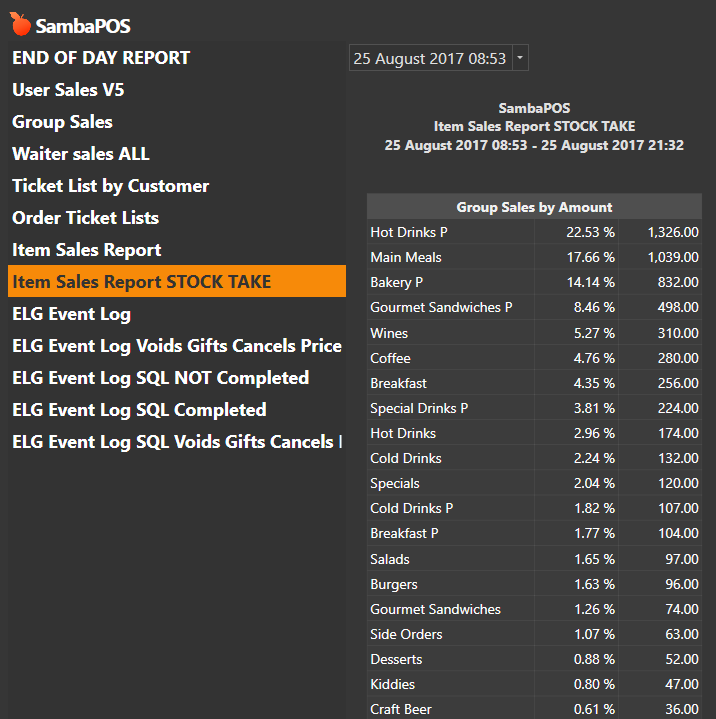Click the Group Sales by Amount header

click(534, 207)
